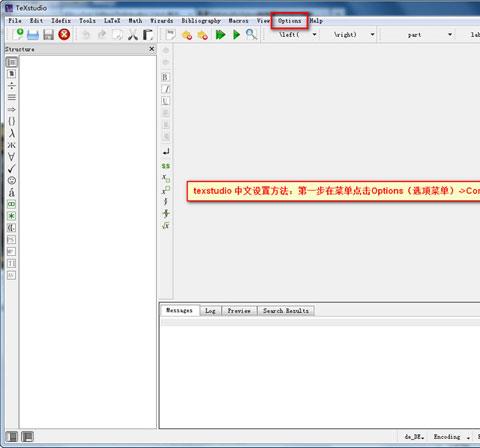
Task: Open the Idefix menu
Action: (61, 21)
